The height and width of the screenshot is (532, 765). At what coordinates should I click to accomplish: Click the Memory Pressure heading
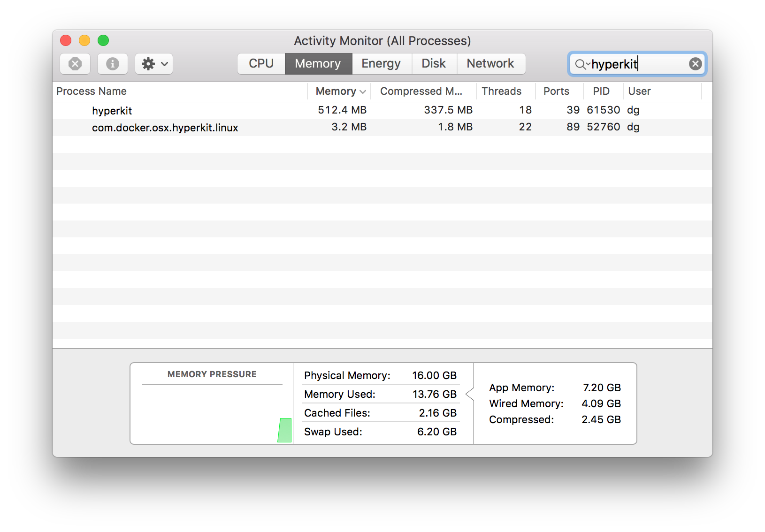[212, 374]
